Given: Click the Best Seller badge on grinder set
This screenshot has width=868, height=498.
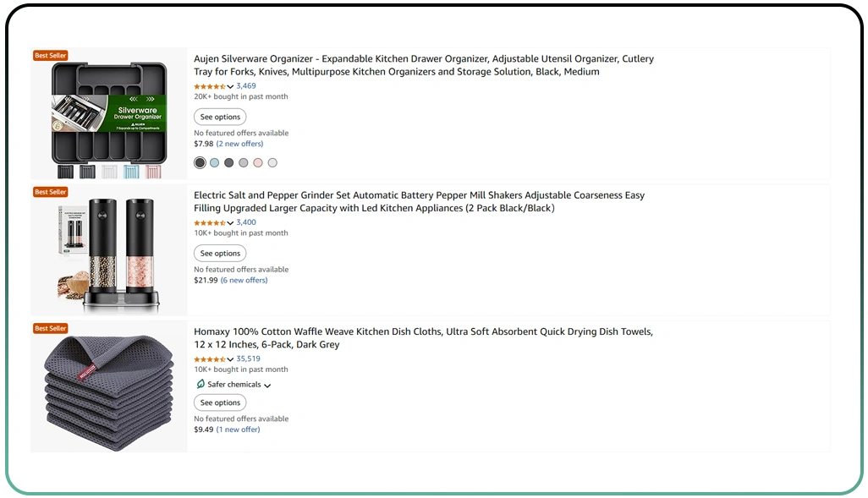Looking at the screenshot, I should tap(50, 191).
